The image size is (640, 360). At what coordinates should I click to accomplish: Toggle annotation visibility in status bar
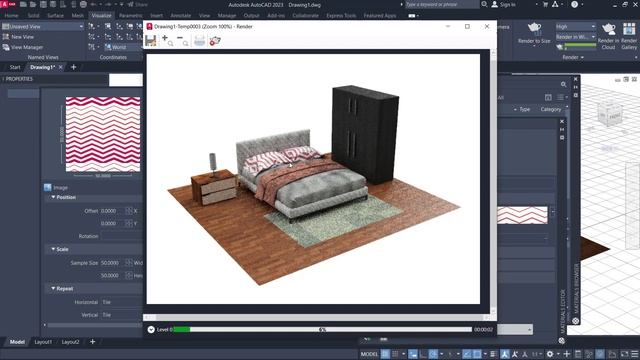click(x=505, y=354)
